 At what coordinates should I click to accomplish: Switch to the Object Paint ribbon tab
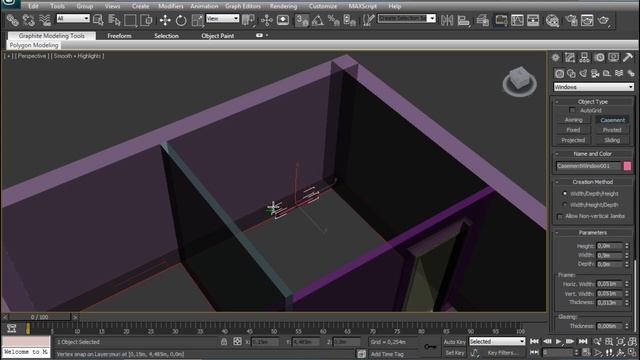pyautogui.click(x=218, y=36)
